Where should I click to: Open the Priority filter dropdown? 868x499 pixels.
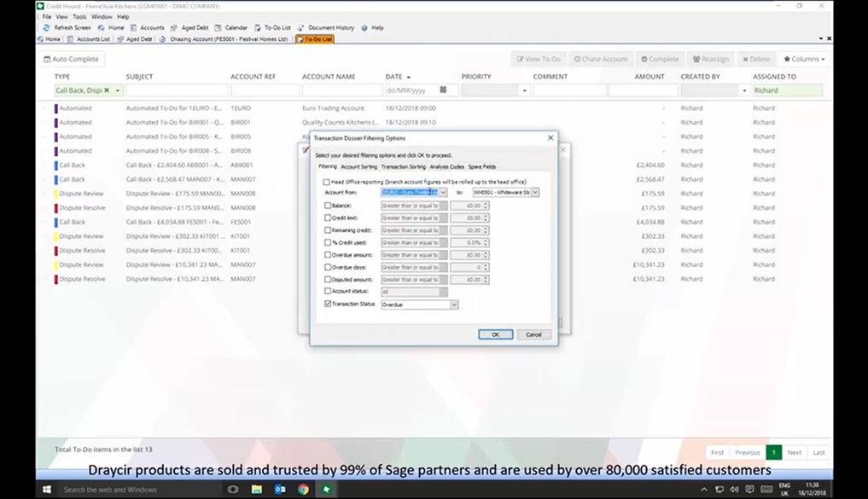click(x=524, y=90)
